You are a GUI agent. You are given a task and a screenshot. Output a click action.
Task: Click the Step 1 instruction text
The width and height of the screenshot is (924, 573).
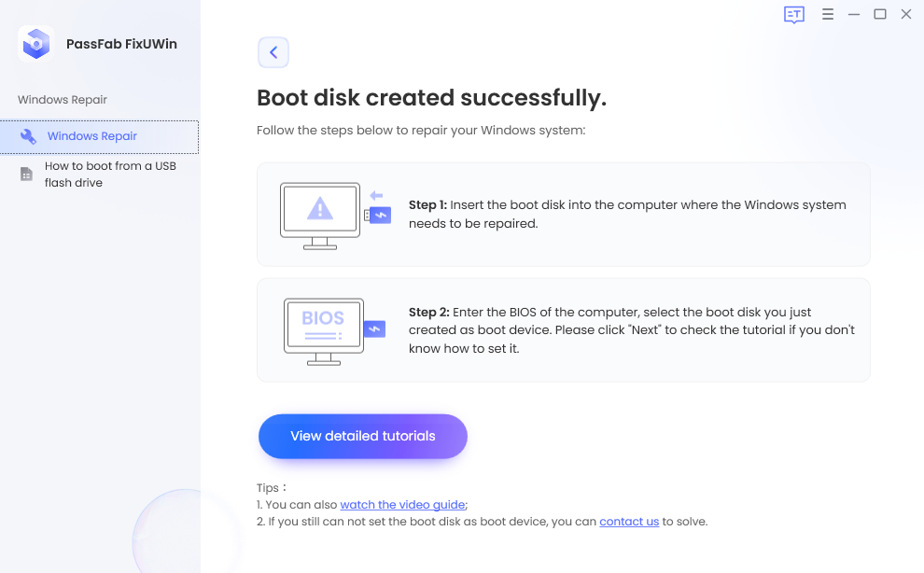(627, 214)
